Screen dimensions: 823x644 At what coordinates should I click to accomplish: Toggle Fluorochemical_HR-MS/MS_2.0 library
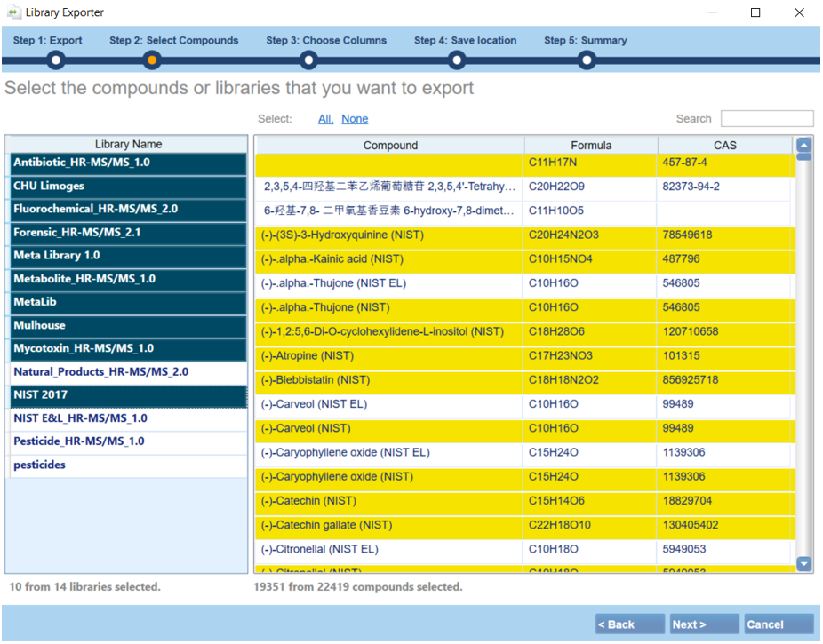tap(128, 211)
